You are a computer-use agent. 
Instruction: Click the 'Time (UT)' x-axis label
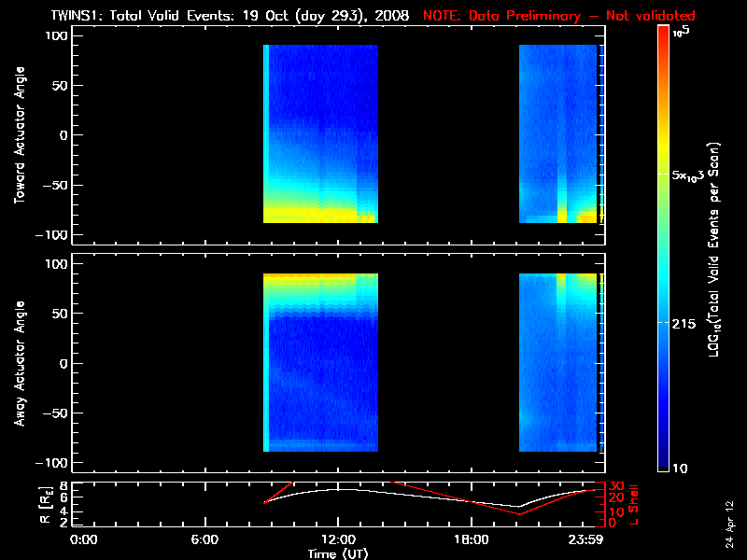(340, 553)
